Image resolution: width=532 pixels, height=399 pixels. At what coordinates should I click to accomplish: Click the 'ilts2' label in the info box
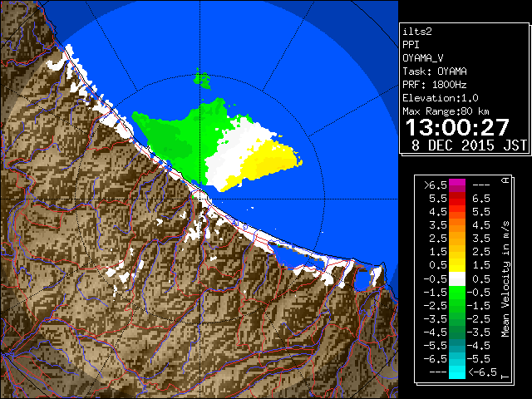click(417, 32)
